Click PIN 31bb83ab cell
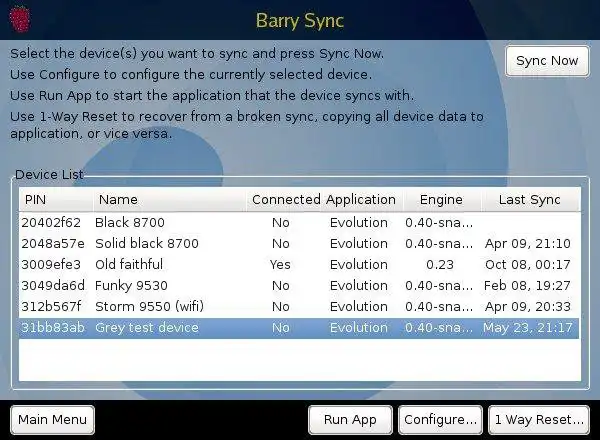This screenshot has width=600, height=440. click(x=53, y=328)
